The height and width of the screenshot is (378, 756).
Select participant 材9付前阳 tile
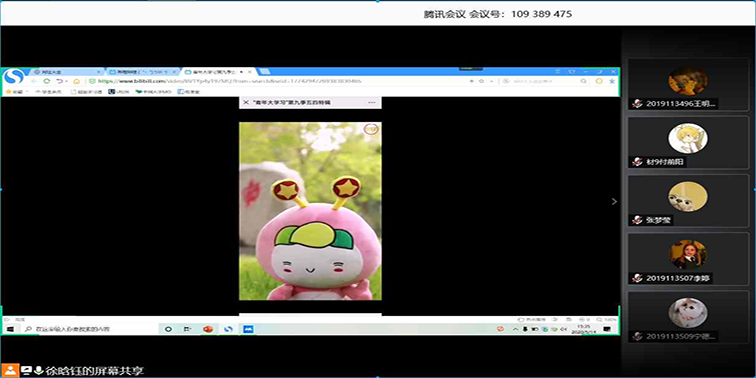[688, 142]
